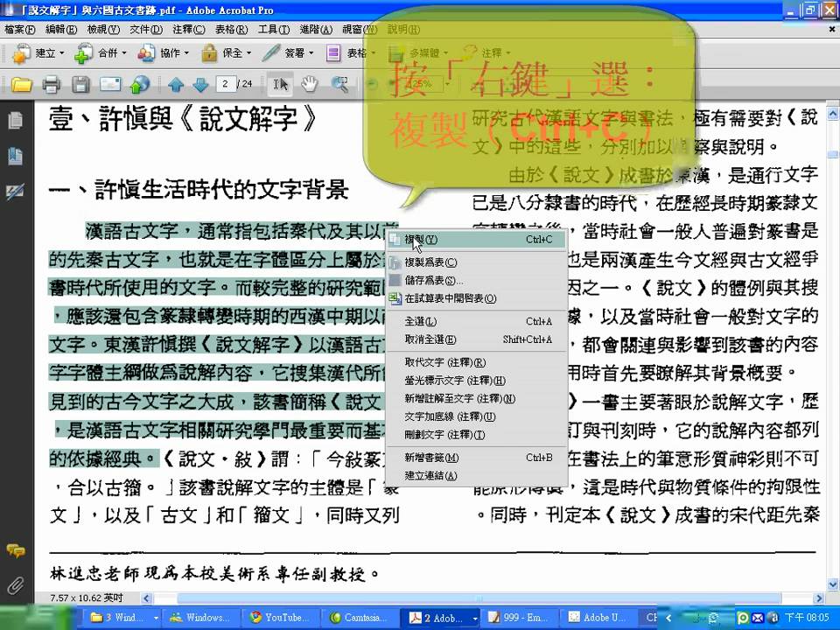Image resolution: width=840 pixels, height=630 pixels.
Task: Open the Comments panel in the sidebar
Action: point(16,550)
